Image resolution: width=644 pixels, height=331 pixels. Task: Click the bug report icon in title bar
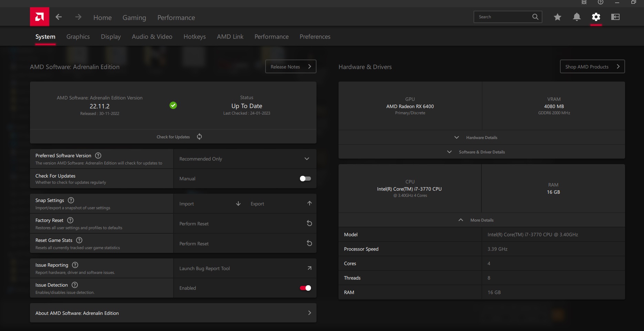tap(584, 2)
